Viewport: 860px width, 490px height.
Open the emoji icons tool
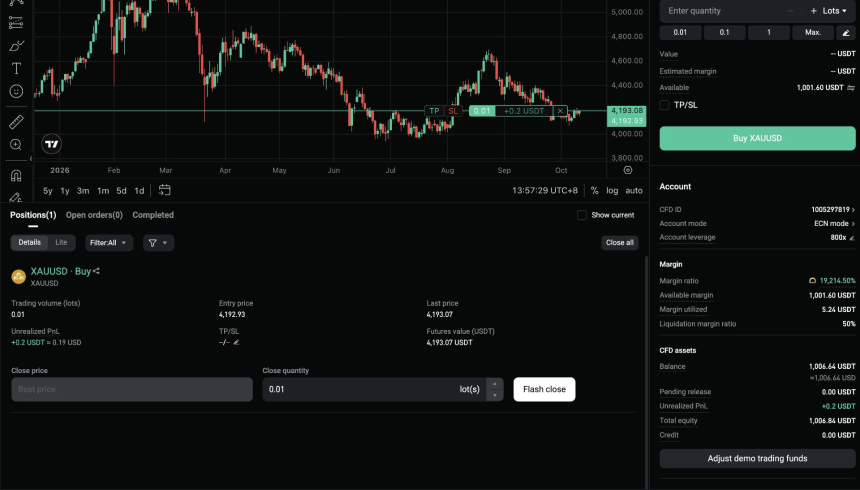pos(16,91)
